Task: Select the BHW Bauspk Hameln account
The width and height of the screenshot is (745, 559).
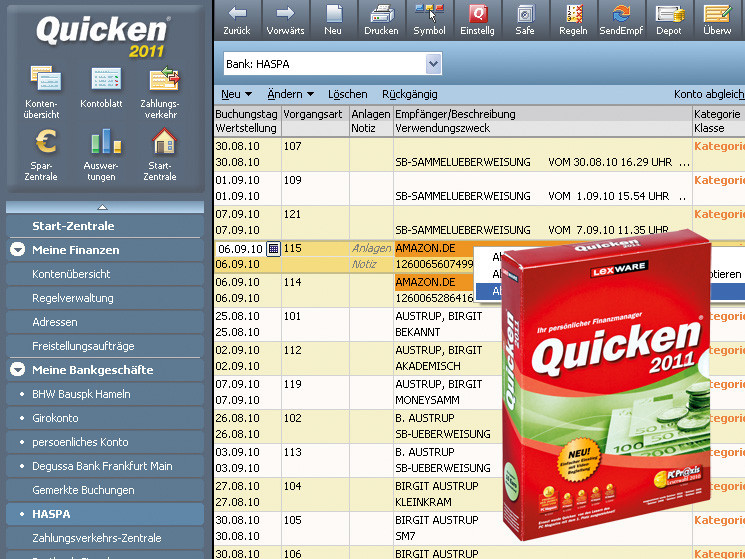Action: pyautogui.click(x=105, y=394)
